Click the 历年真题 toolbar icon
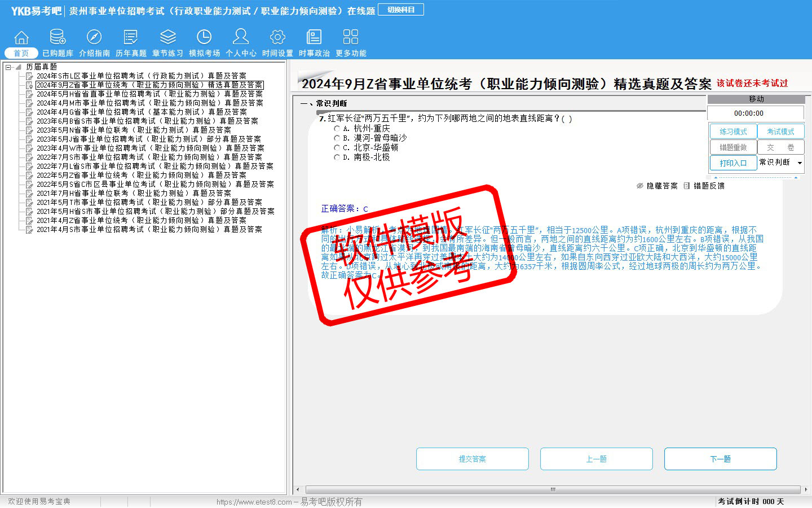The height and width of the screenshot is (508, 812). pos(131,38)
